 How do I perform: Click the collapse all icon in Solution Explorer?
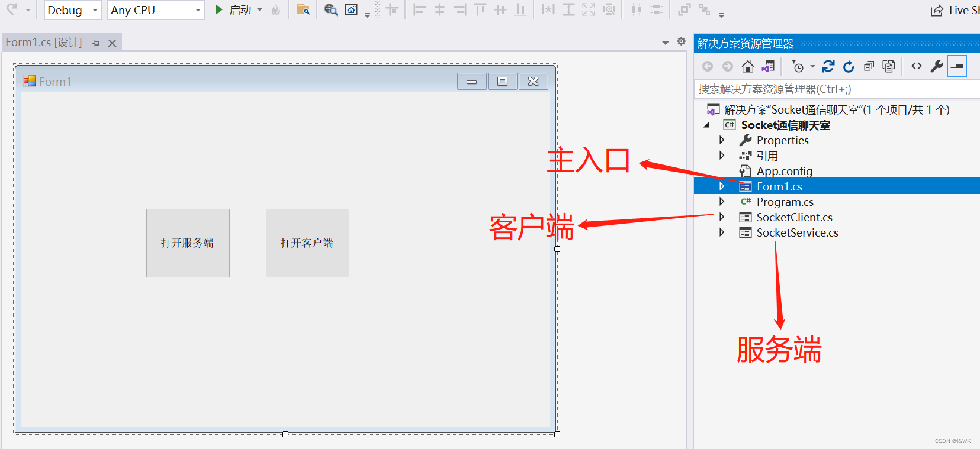pos(869,66)
